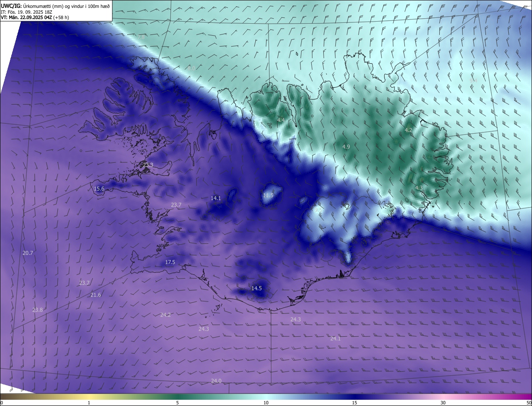Click the 15.6 value label
The height and width of the screenshot is (406, 532).
pos(99,188)
